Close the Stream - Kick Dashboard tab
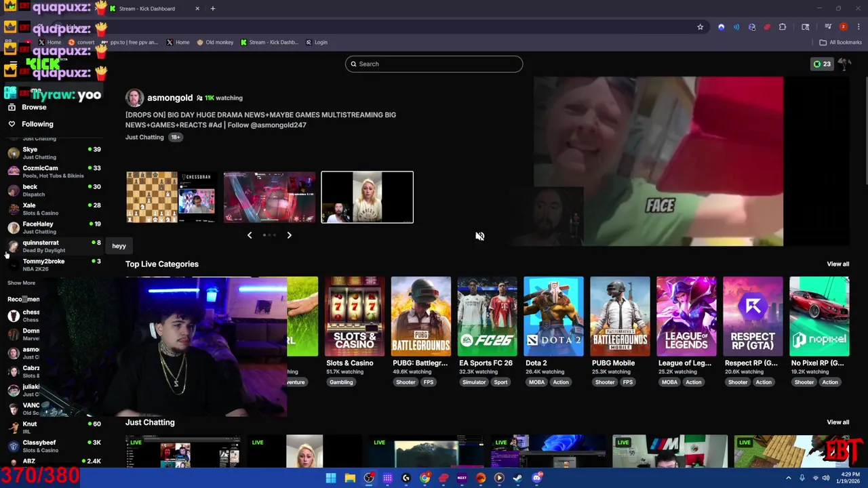Image resolution: width=868 pixels, height=488 pixels. [x=197, y=9]
